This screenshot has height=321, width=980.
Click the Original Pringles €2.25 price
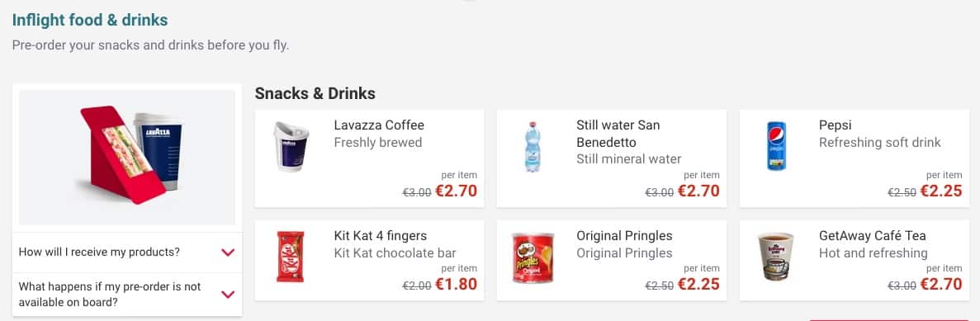pos(698,284)
